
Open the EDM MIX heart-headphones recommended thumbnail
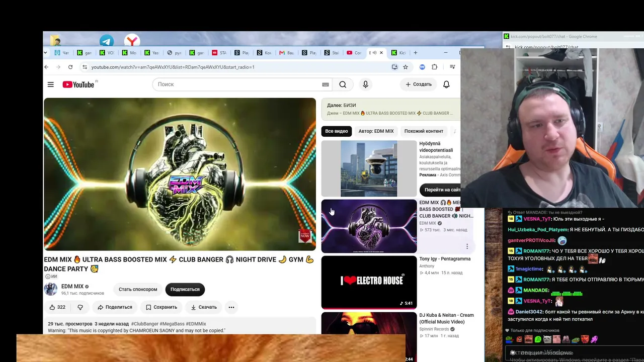coord(369,226)
